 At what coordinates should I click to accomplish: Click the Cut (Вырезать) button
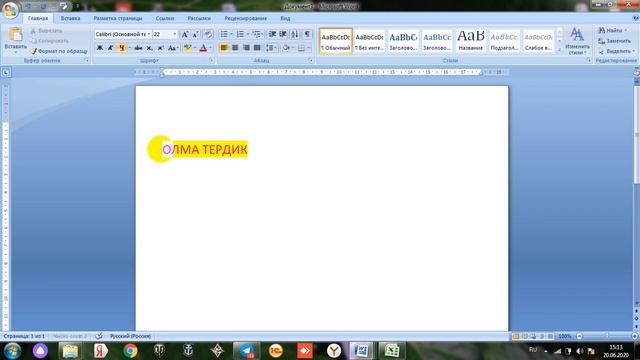[47, 31]
